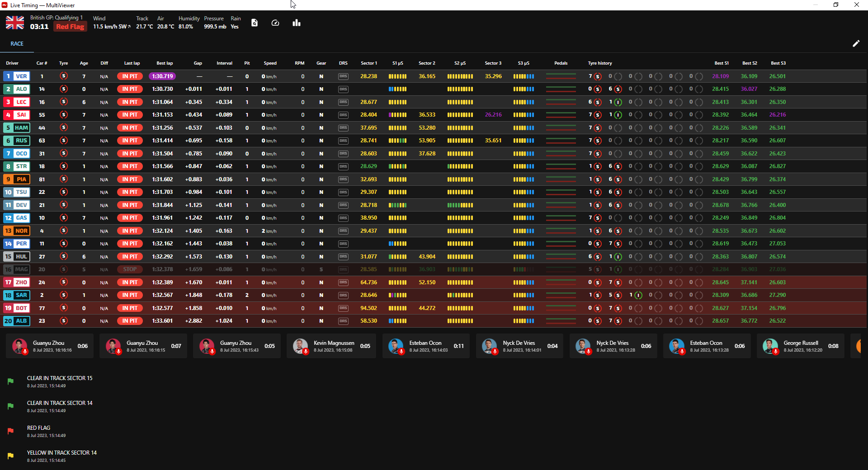Open the session log document search icon

point(255,23)
